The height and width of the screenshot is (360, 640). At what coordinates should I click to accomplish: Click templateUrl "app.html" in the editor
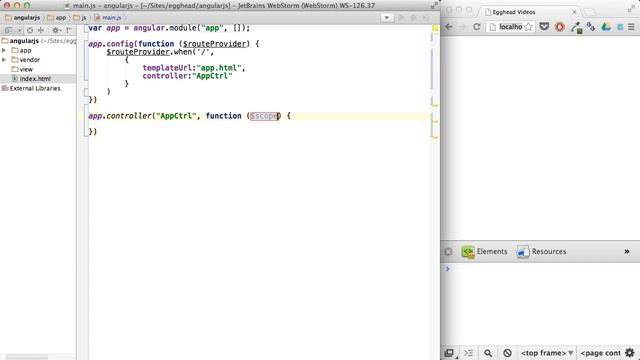click(x=194, y=68)
